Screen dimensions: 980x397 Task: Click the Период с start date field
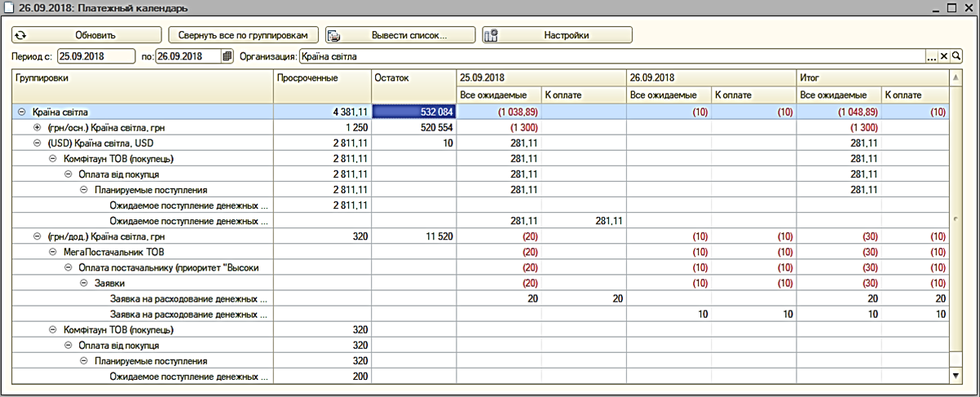(95, 56)
